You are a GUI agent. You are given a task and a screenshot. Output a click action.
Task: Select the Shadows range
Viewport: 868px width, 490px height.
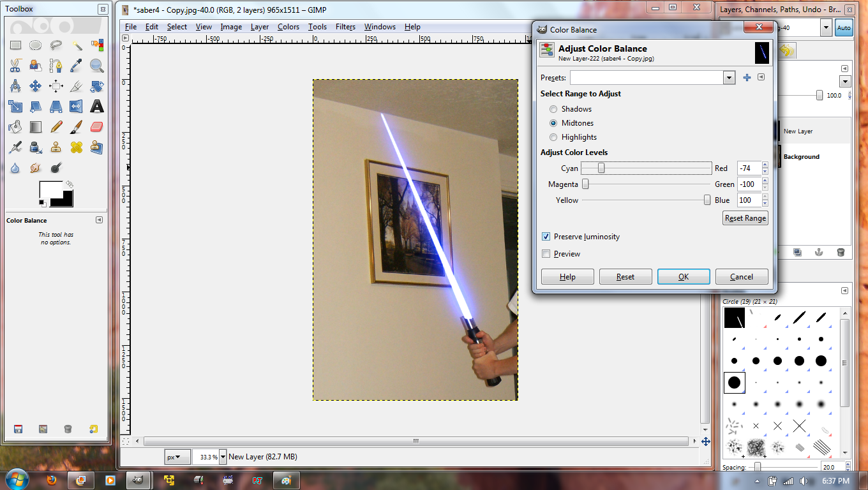553,109
